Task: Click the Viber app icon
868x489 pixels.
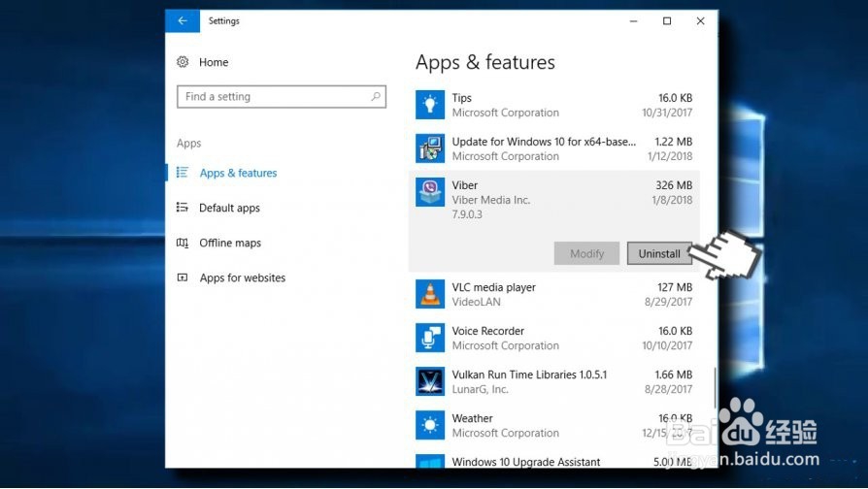Action: (x=430, y=192)
